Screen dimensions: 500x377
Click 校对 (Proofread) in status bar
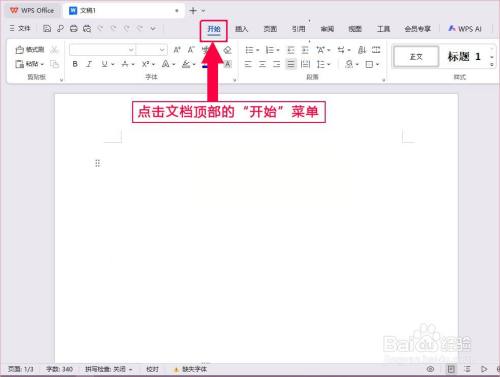pyautogui.click(x=152, y=369)
